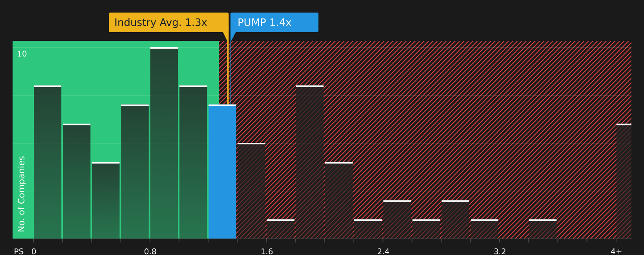Select the short bar for PS 1.6 to 1.8
This screenshot has height=255, width=644.
pos(281,229)
